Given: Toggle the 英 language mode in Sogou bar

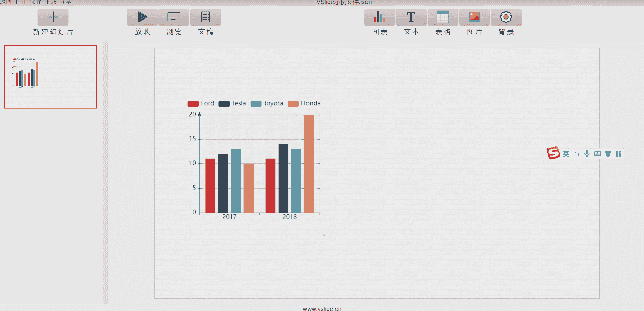Looking at the screenshot, I should pyautogui.click(x=566, y=154).
